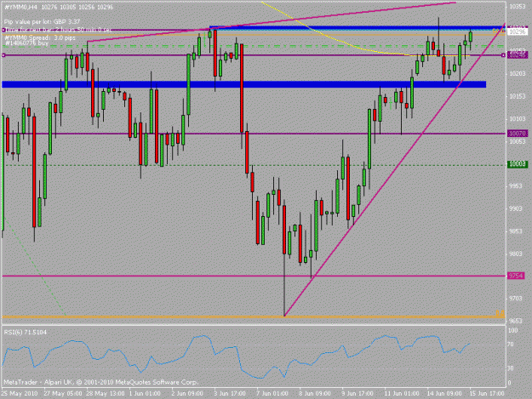Click the 9803 price axis label

pos(518,254)
